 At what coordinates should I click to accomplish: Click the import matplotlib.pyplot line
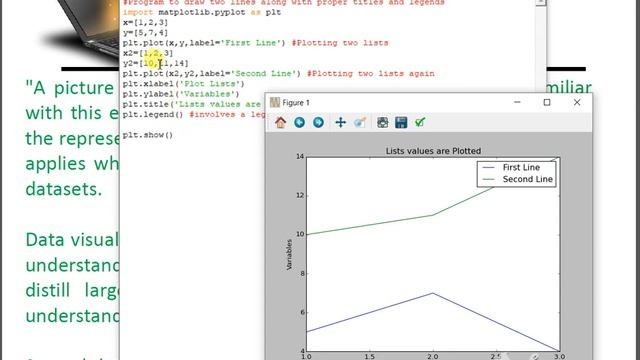coord(202,12)
